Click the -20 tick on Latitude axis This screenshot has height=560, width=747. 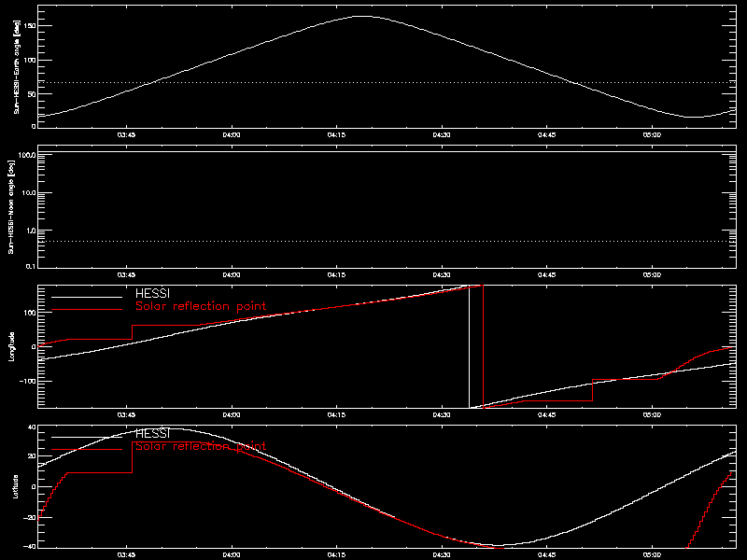pyautogui.click(x=30, y=517)
